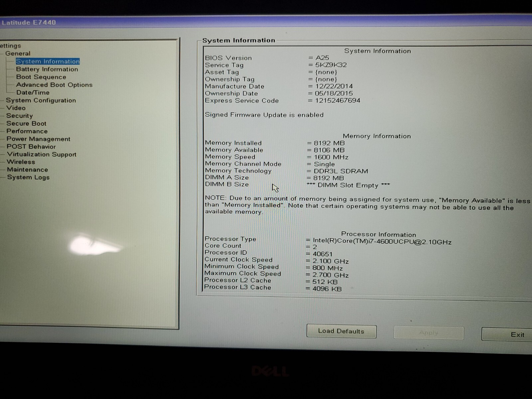Open Date/Time settings
The image size is (532, 399).
tap(33, 92)
